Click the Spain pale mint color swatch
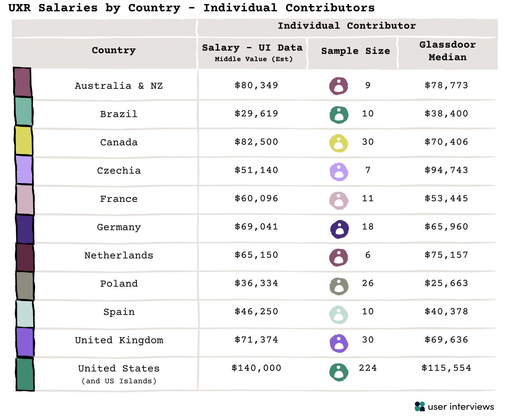 pos(25,314)
